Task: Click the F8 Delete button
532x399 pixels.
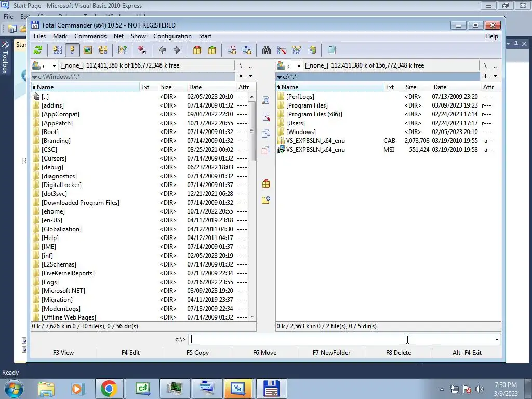Action: coord(398,353)
